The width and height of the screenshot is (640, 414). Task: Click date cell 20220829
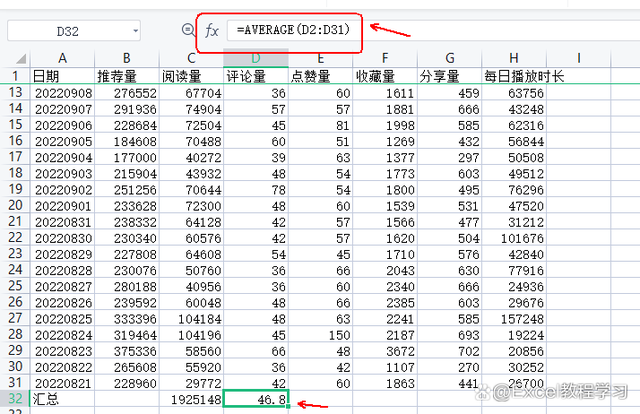(x=62, y=254)
